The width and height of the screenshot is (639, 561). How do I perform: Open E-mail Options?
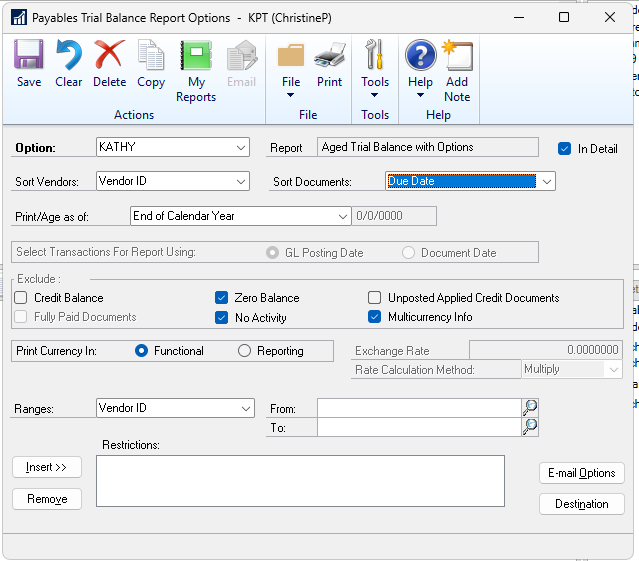[582, 473]
